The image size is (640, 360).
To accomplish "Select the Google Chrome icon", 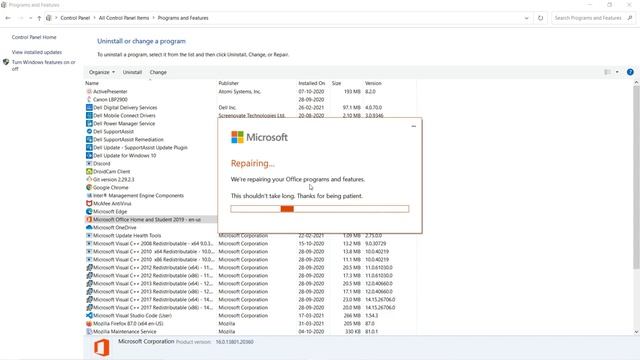I will point(89,187).
